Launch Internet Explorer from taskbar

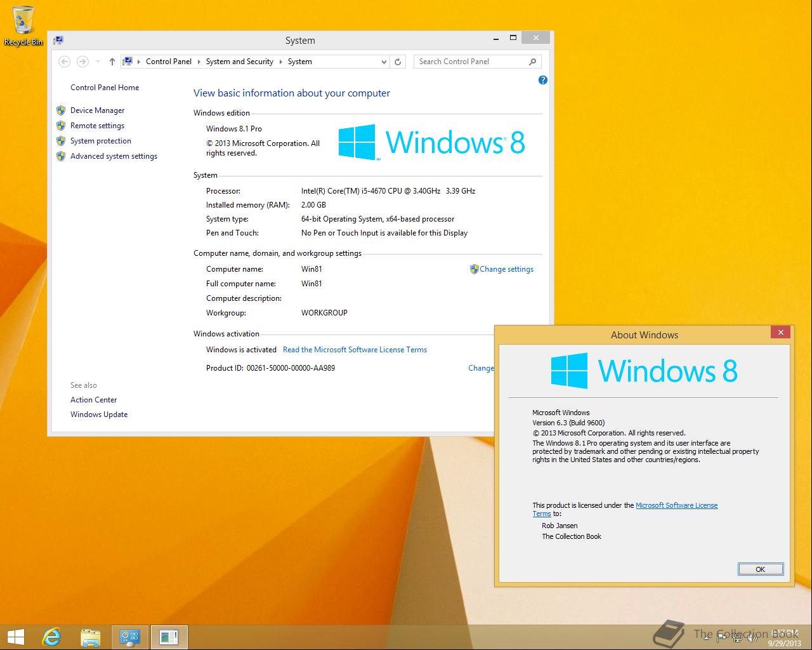(x=51, y=637)
